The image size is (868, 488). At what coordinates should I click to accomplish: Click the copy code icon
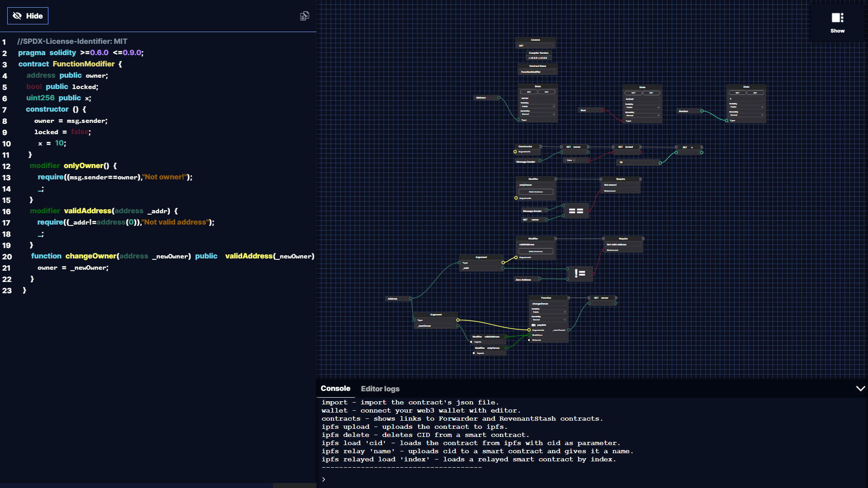click(305, 16)
